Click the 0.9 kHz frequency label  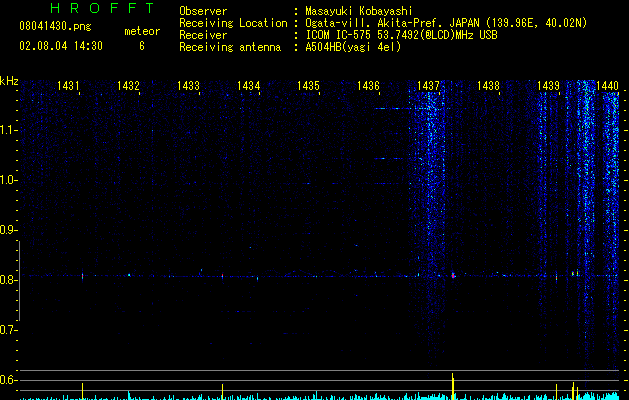[x=8, y=230]
